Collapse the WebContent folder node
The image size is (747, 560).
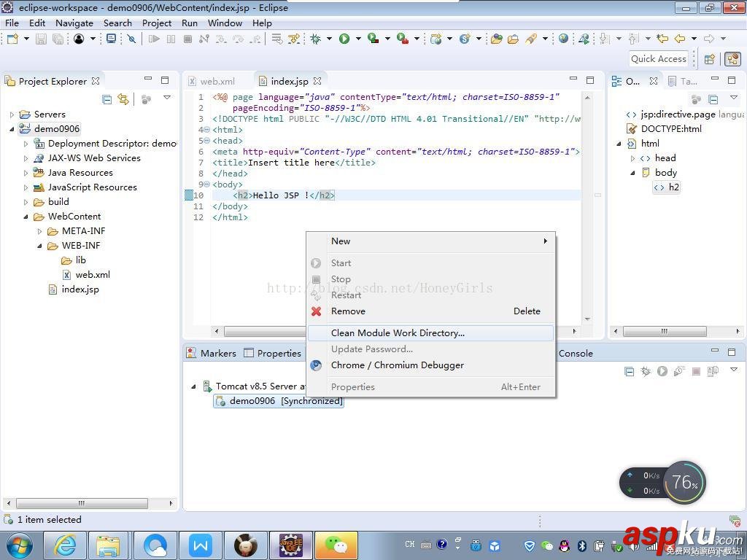[26, 217]
